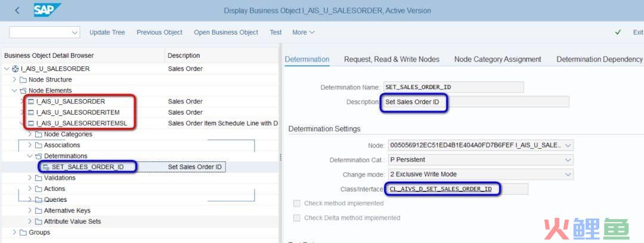Open the command field dropdown
Image resolution: width=644 pixels, height=243 pixels.
pyautogui.click(x=75, y=32)
